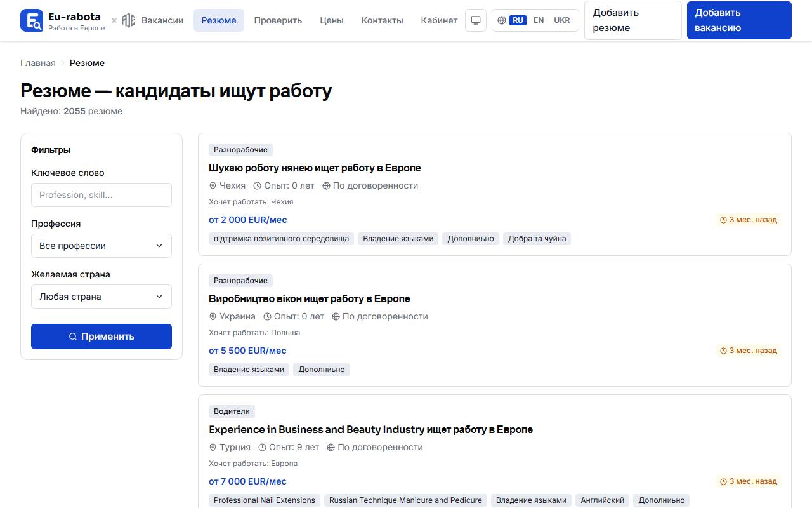Go to Главная via breadcrumb
The height and width of the screenshot is (508, 812).
pyautogui.click(x=38, y=63)
